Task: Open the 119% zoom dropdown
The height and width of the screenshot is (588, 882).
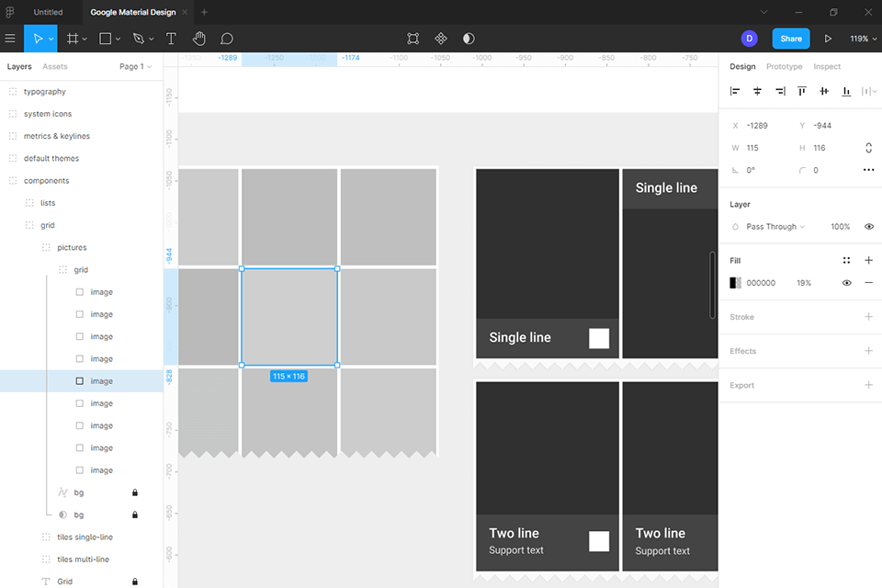Action: (863, 39)
